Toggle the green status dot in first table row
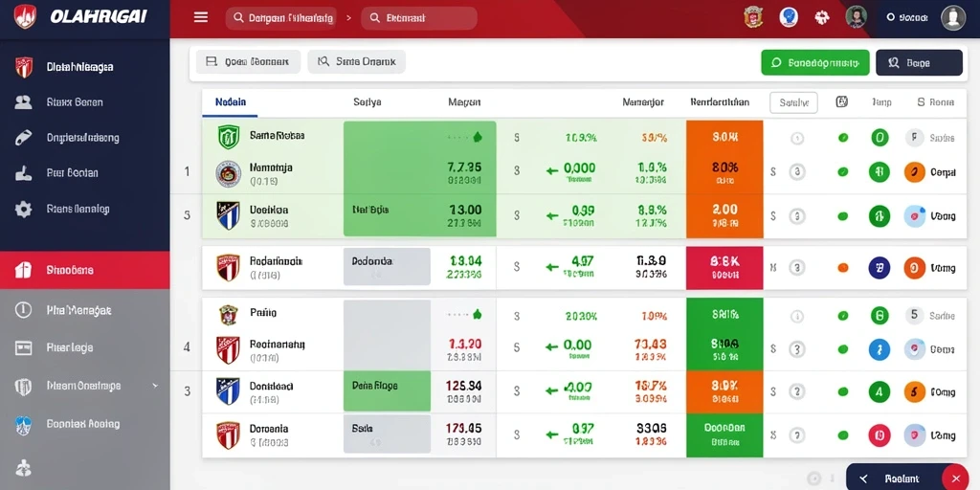This screenshot has width=980, height=490. point(842,138)
